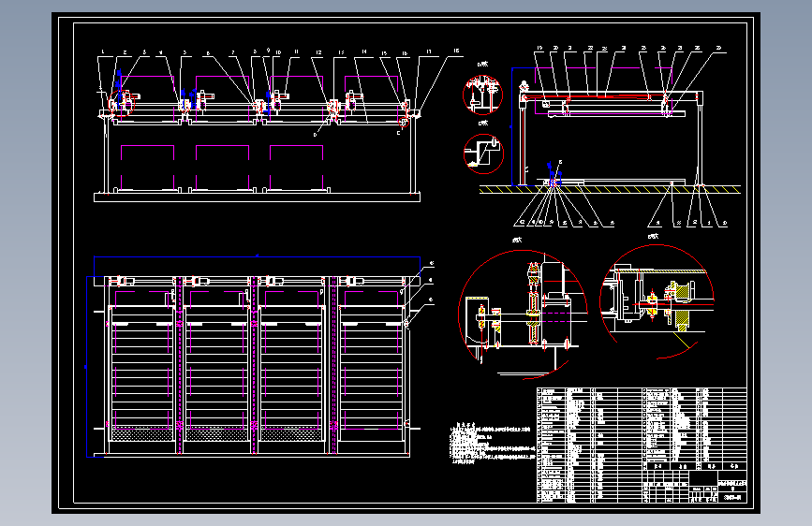Select the first bay's hatched bottom strip in plan view
Viewport: 812px width, 526px height.
[142, 434]
